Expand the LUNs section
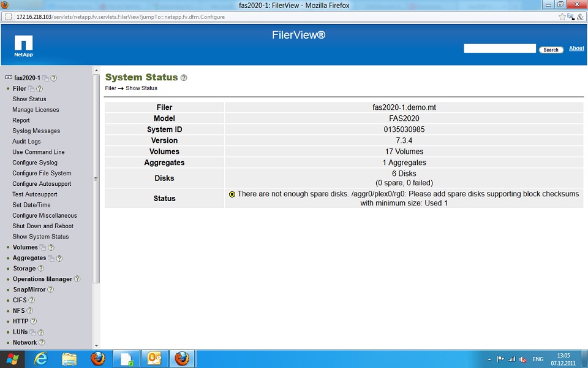 8,332
